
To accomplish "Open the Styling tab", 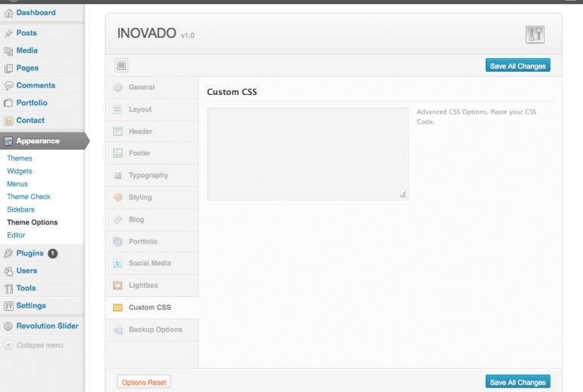I will [152, 198].
